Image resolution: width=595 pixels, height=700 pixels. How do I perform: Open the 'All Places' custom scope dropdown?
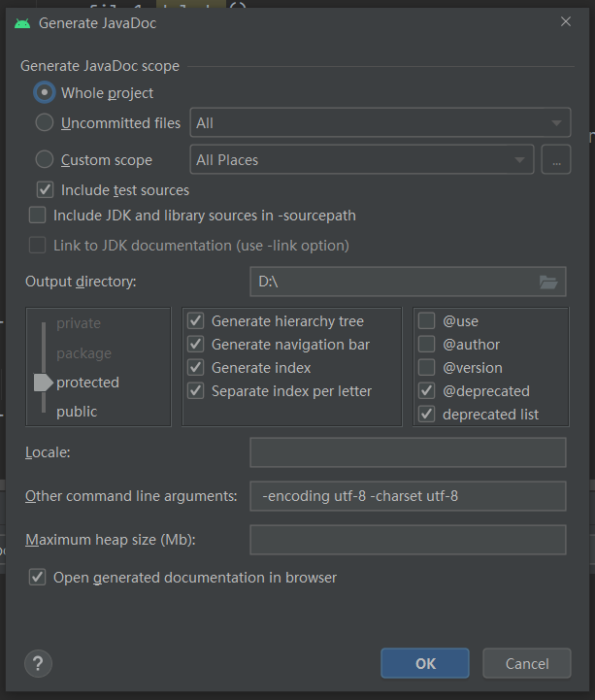362,160
